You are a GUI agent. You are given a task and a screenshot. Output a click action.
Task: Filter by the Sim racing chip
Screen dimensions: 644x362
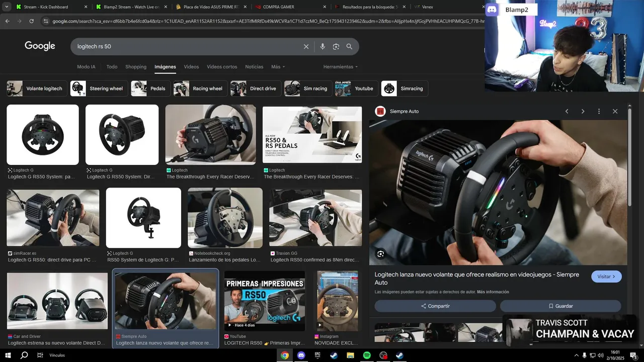click(308, 88)
